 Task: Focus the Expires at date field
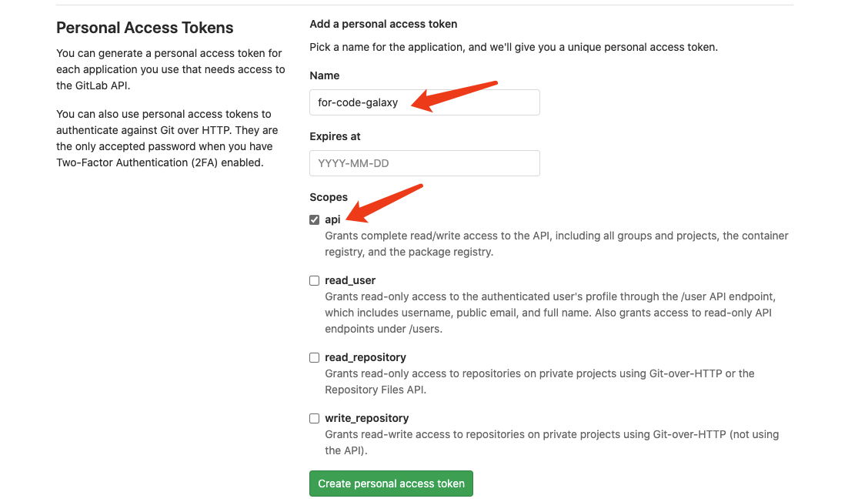[x=424, y=163]
